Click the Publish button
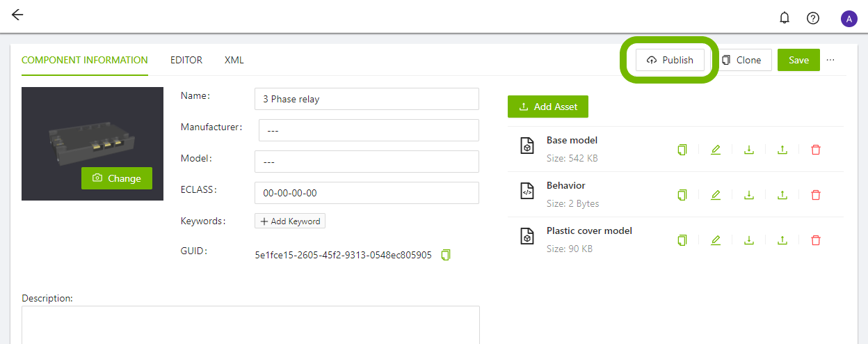 coord(670,60)
